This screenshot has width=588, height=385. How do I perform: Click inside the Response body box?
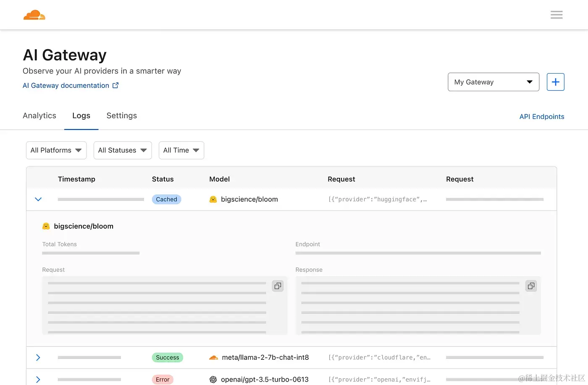pos(418,306)
